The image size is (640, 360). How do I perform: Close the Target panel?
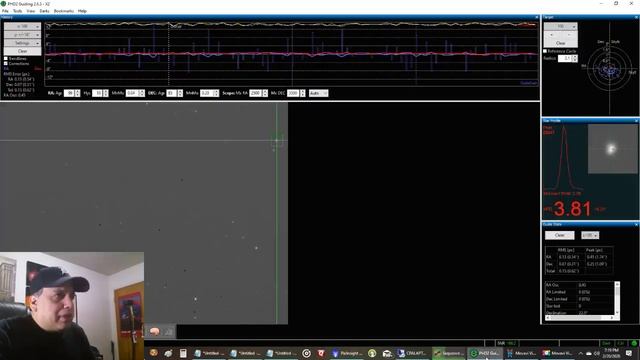(x=636, y=17)
